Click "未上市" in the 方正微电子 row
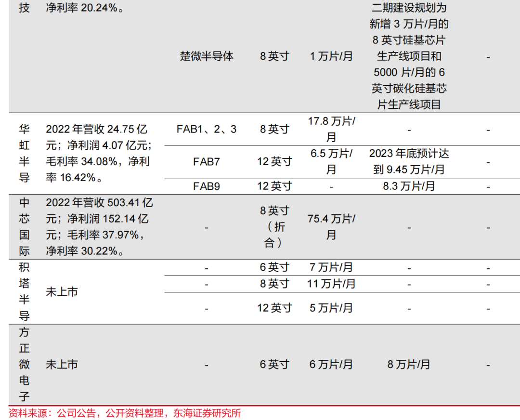 coord(62,365)
